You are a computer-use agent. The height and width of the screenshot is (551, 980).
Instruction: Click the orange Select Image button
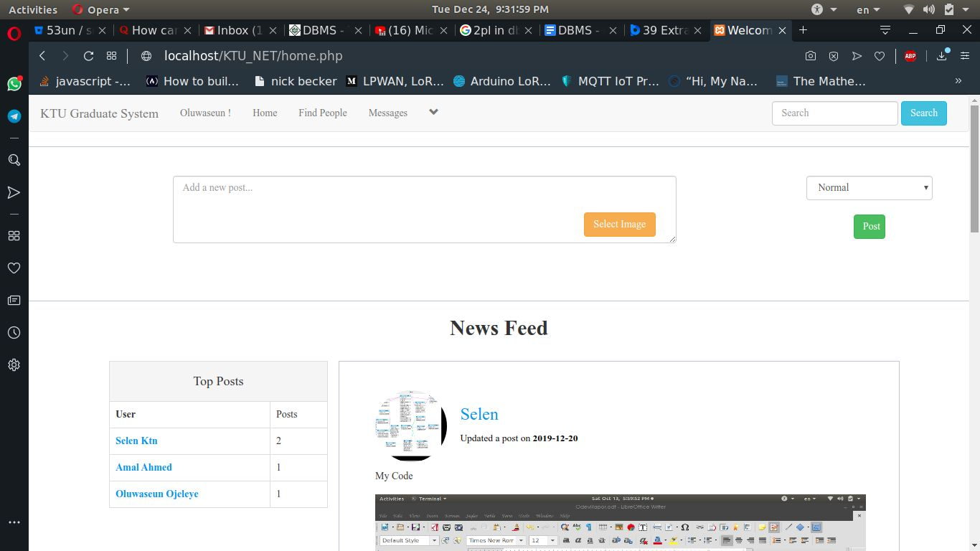click(620, 225)
